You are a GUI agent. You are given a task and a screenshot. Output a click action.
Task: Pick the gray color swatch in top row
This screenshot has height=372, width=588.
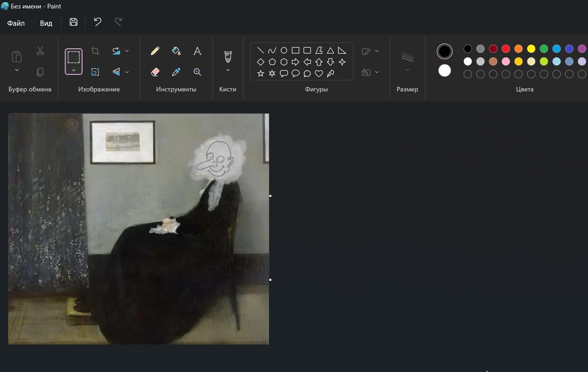pyautogui.click(x=480, y=49)
